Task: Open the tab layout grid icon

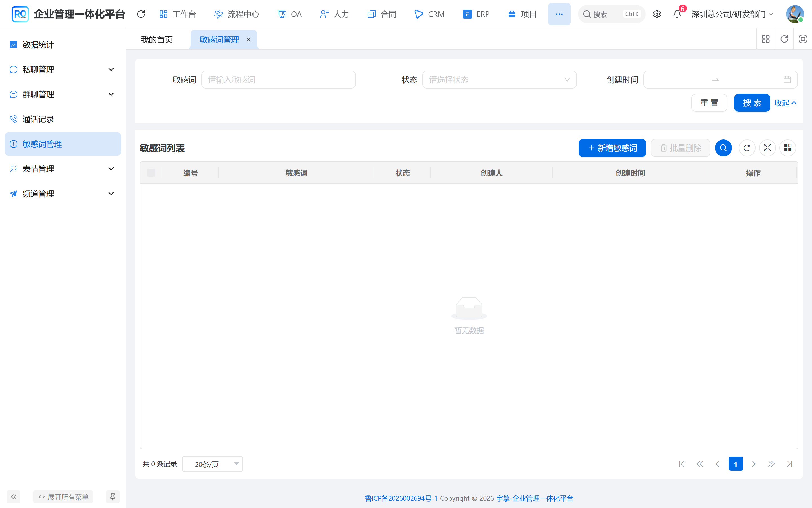Action: [x=765, y=39]
